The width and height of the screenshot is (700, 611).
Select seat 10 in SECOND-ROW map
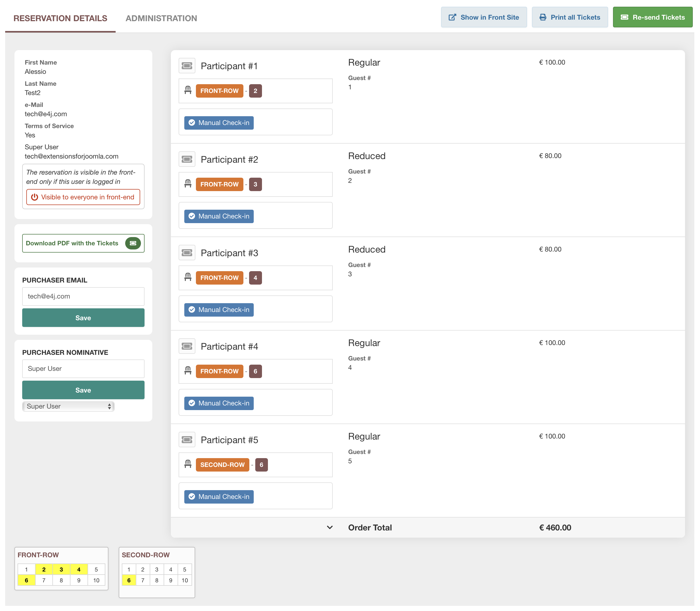tap(185, 580)
